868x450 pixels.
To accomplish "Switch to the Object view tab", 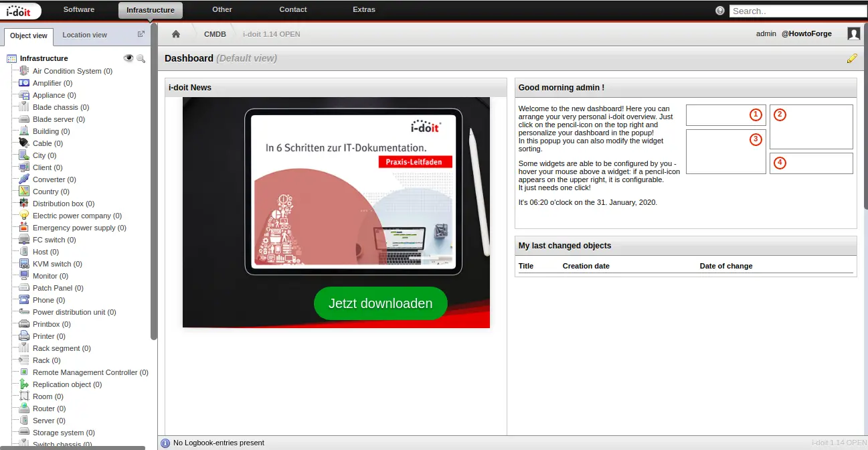I will click(29, 35).
